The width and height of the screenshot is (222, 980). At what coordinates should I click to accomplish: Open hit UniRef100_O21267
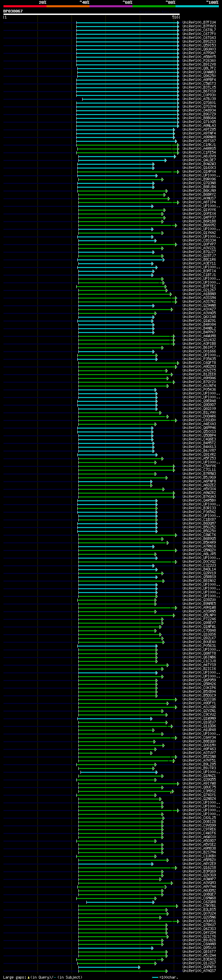199,290
